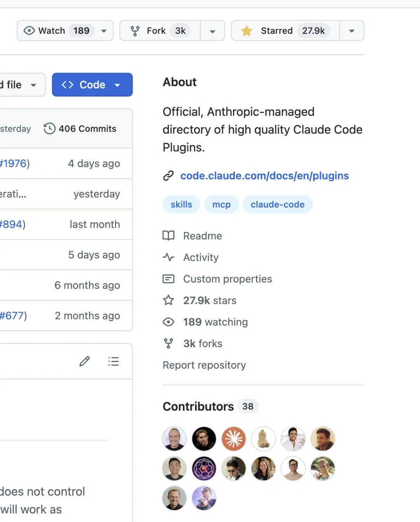Click the fork icon beside 3k forks
Image resolution: width=420 pixels, height=522 pixels.
pos(168,343)
